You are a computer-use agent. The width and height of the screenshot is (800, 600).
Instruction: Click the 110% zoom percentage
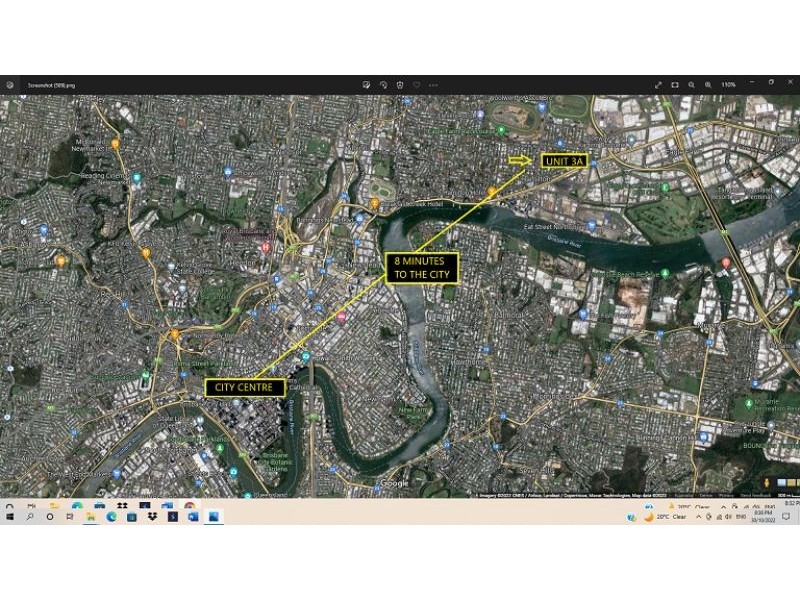pos(728,85)
